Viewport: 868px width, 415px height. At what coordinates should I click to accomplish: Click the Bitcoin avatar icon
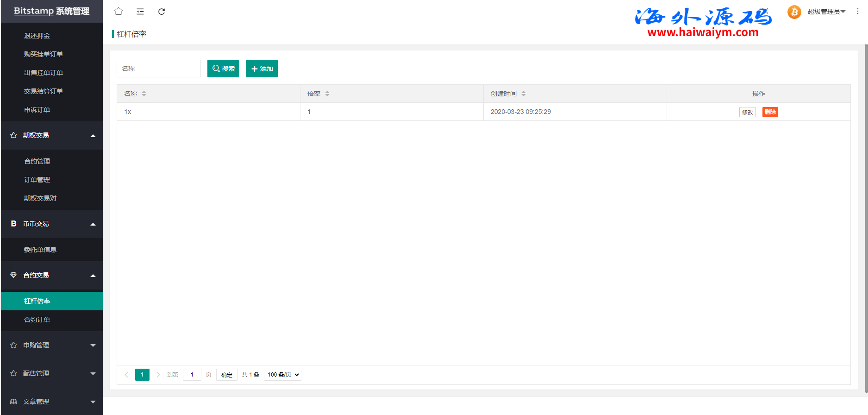[x=794, y=12]
